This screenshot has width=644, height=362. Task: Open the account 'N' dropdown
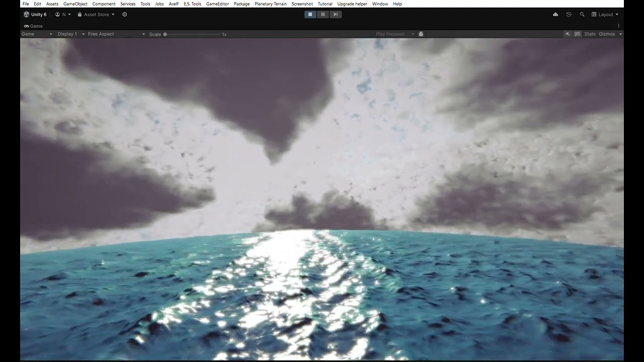63,15
